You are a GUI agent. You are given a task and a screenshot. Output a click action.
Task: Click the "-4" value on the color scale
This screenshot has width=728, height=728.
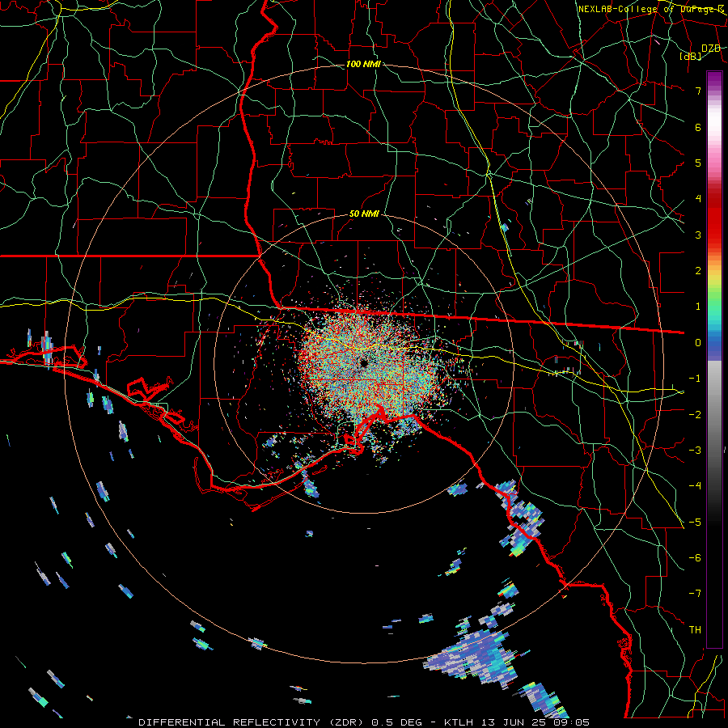695,486
